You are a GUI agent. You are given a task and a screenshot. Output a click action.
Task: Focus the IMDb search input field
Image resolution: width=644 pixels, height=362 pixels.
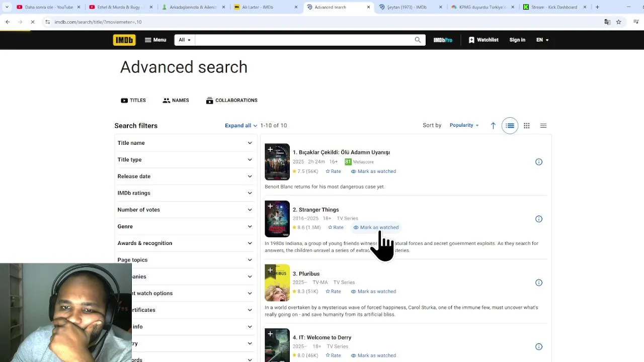pyautogui.click(x=303, y=40)
